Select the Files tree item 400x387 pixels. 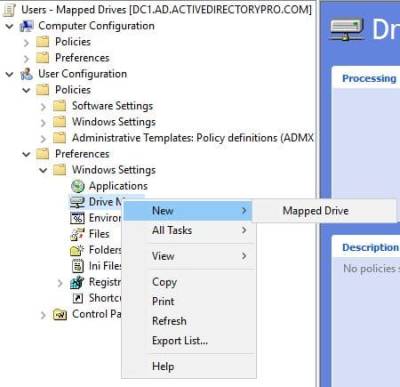click(99, 234)
